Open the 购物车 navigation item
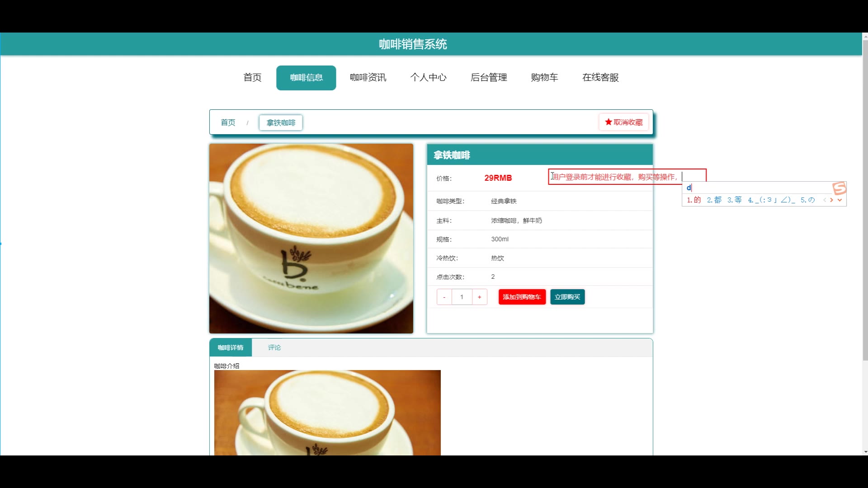This screenshot has width=868, height=488. coord(544,77)
